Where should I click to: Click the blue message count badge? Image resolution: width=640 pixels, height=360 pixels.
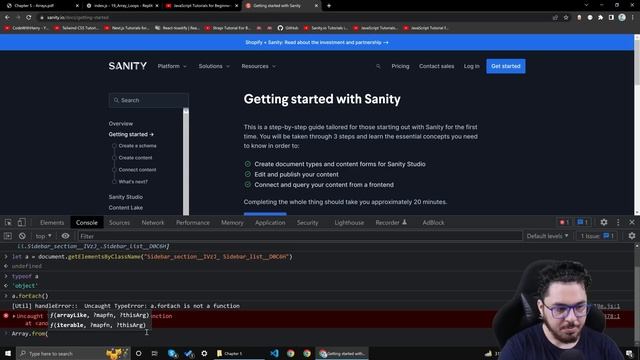coord(582,222)
